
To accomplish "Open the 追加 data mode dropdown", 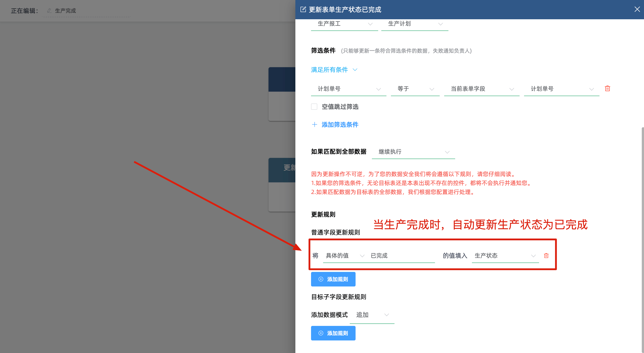I will click(372, 315).
